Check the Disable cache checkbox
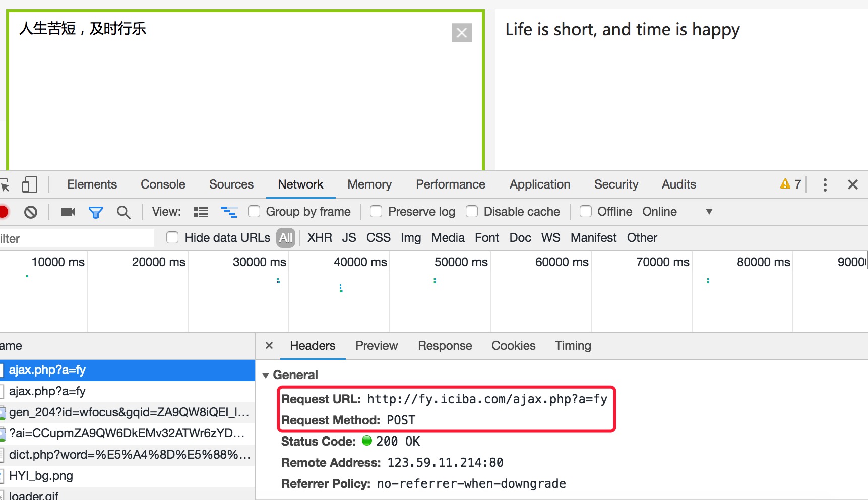Screen dimensions: 868x500 [x=472, y=211]
